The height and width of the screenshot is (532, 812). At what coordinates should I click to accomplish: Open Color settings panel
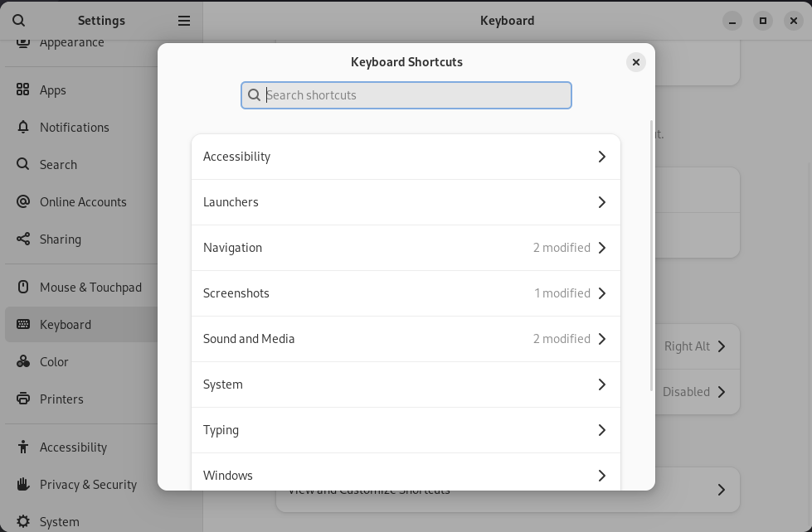pos(81,361)
